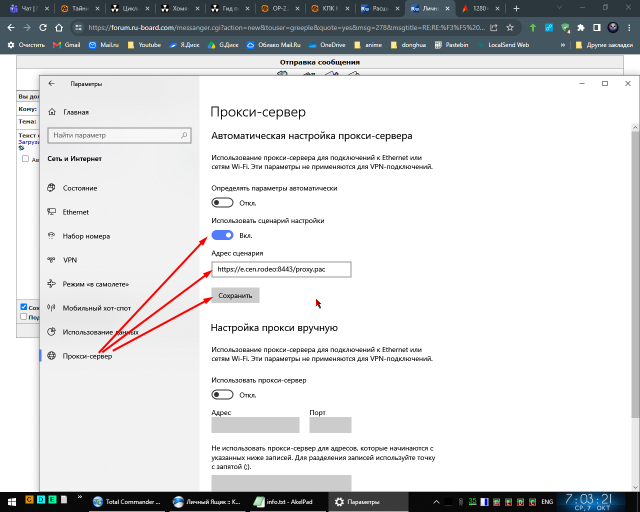Image resolution: width=640 pixels, height=512 pixels.
Task: Switch to info.txt - AkelPad in taskbar
Action: 287,502
